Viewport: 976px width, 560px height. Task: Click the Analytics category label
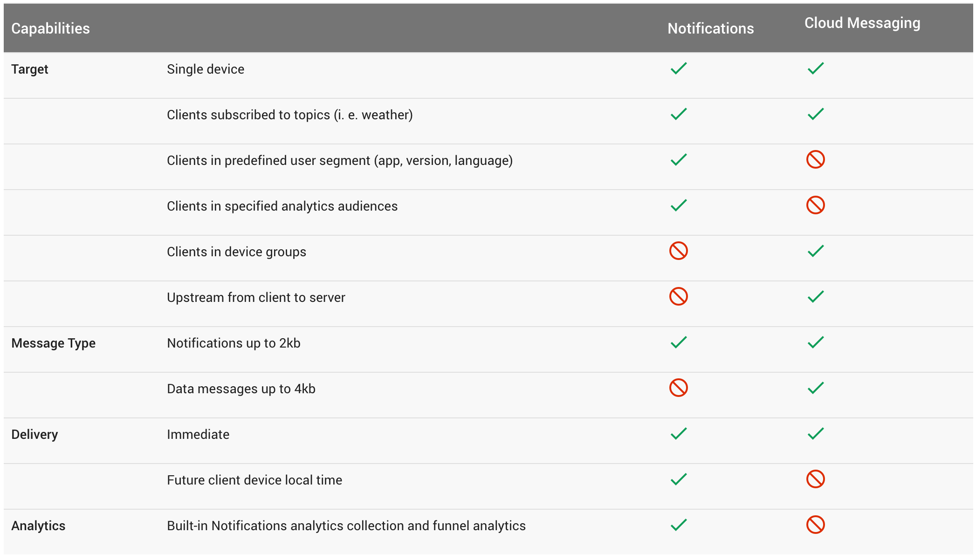pyautogui.click(x=38, y=526)
